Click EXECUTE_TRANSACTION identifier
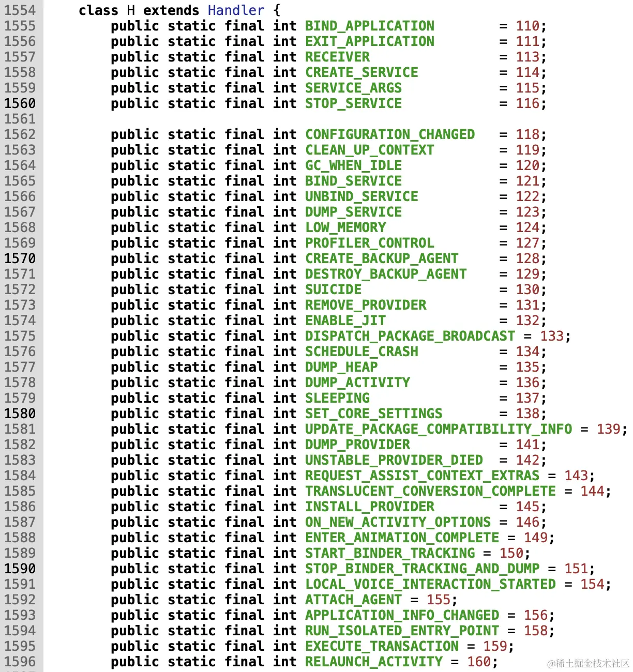The image size is (633, 672). tap(382, 646)
